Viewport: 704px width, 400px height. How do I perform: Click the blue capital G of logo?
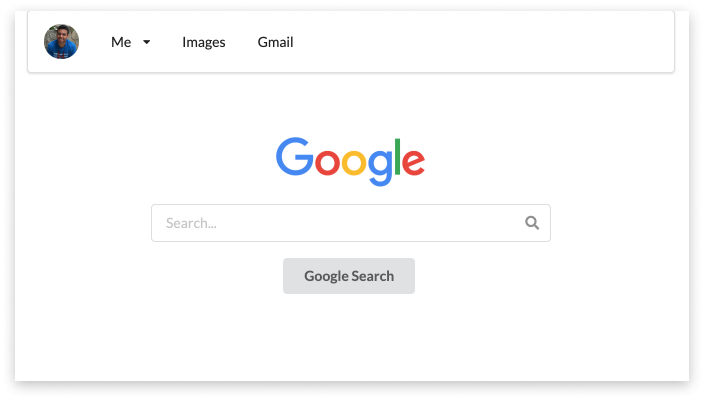tap(295, 156)
